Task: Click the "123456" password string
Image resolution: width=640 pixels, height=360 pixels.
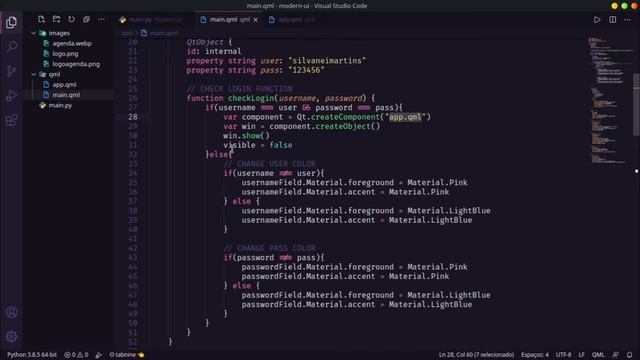Action: pyautogui.click(x=306, y=70)
